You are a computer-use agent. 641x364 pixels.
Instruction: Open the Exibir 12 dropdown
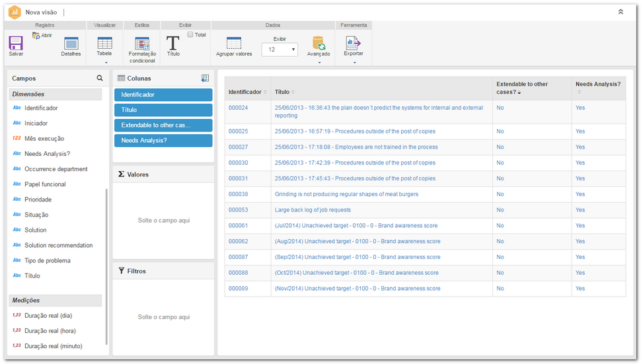tap(280, 50)
